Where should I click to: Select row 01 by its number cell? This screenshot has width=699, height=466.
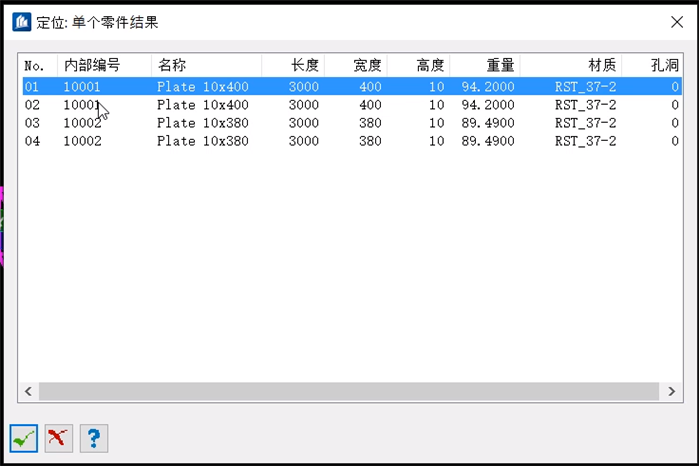pos(32,87)
